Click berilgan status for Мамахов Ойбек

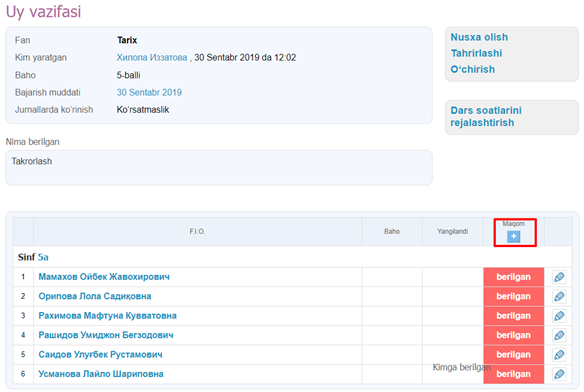point(514,277)
